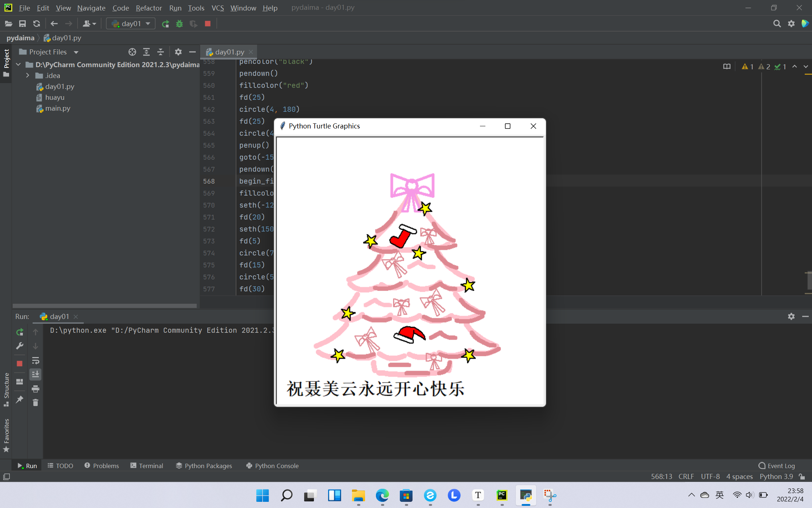The height and width of the screenshot is (508, 812).
Task: Expand the .idea folder
Action: (x=28, y=76)
